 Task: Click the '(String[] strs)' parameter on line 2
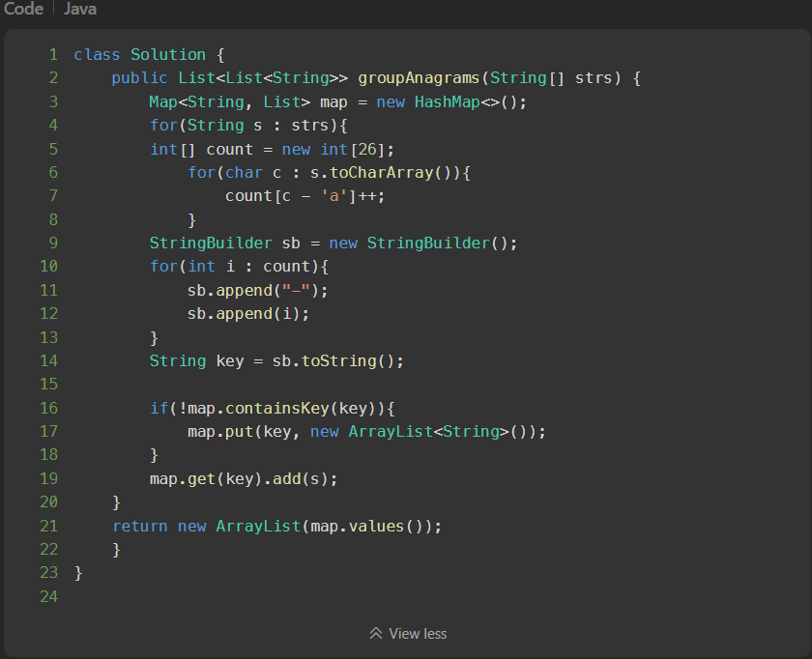pyautogui.click(x=551, y=78)
